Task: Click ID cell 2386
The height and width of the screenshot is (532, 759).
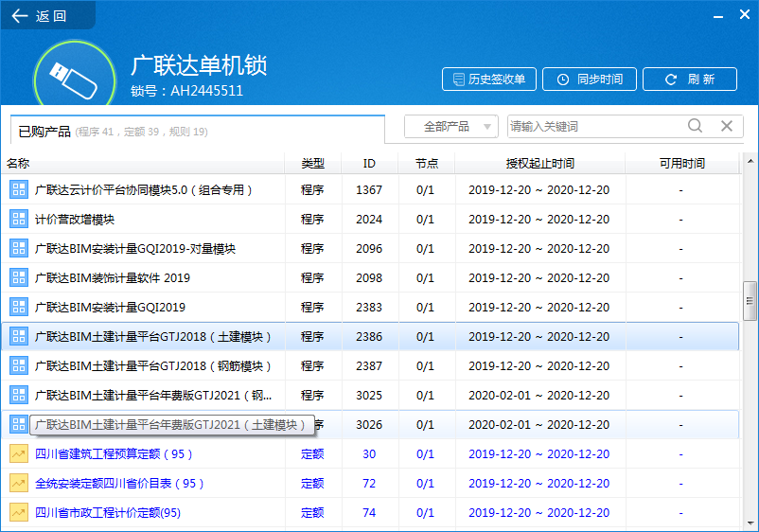Action: pos(369,336)
